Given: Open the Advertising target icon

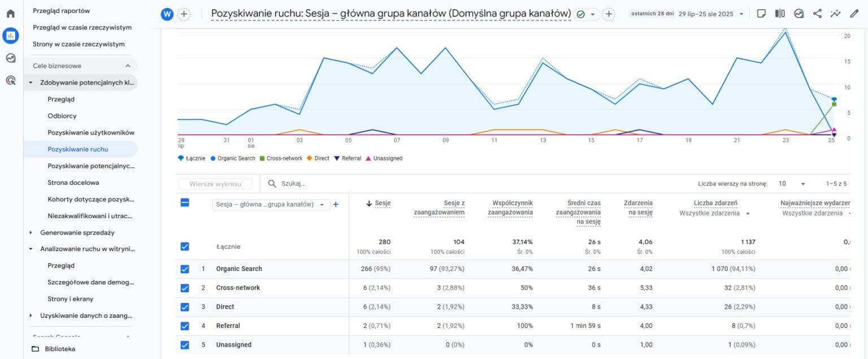Looking at the screenshot, I should (10, 80).
